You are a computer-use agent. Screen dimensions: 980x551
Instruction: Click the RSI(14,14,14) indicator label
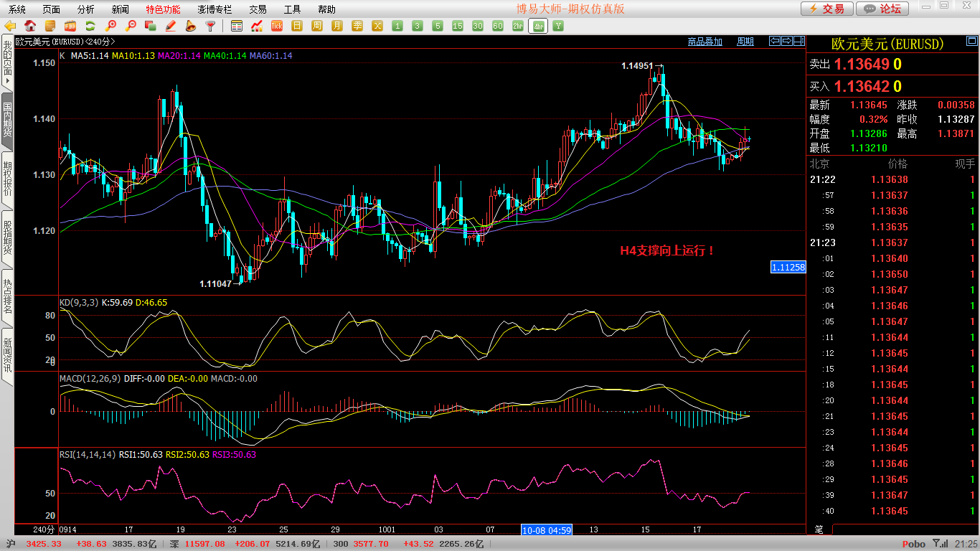(x=88, y=455)
